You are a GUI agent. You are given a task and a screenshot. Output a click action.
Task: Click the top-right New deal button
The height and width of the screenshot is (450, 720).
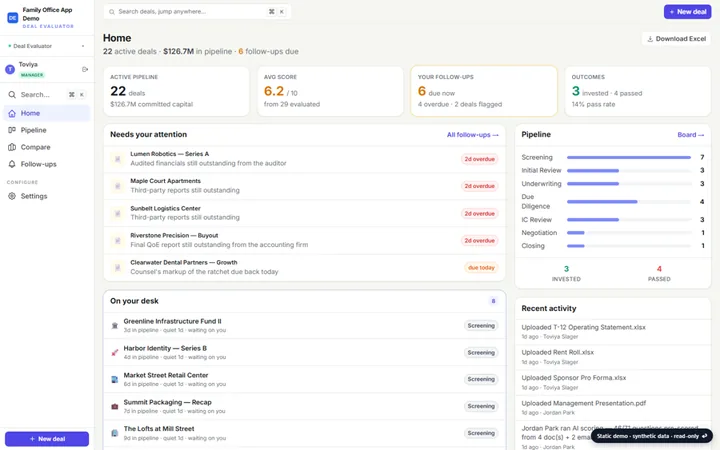[687, 11]
